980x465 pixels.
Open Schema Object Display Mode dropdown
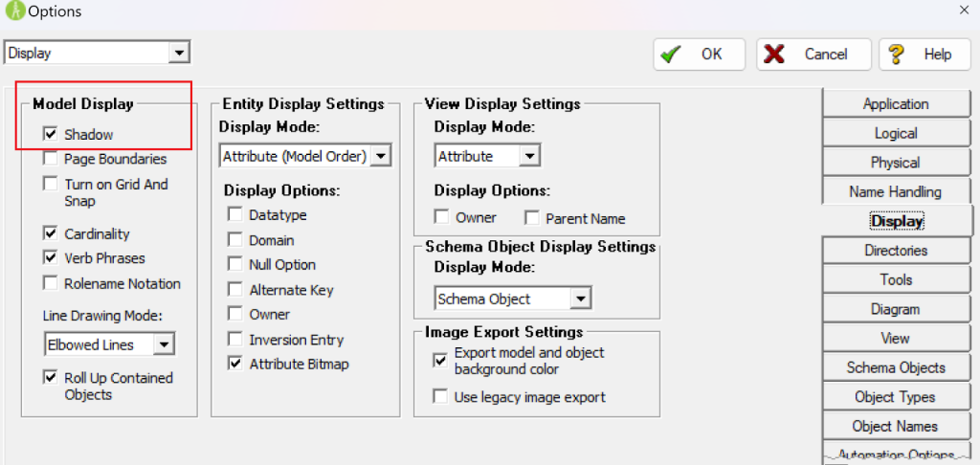tap(581, 299)
